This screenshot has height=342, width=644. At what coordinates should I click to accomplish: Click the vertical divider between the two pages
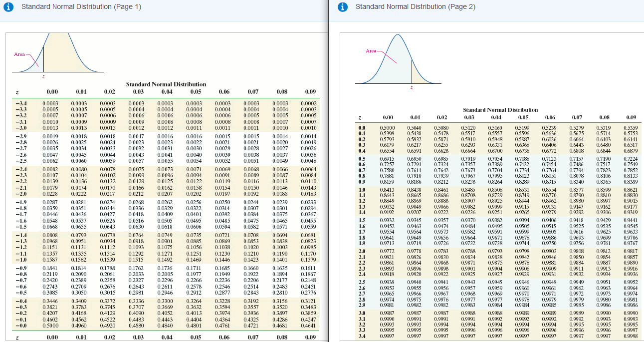coord(328,170)
